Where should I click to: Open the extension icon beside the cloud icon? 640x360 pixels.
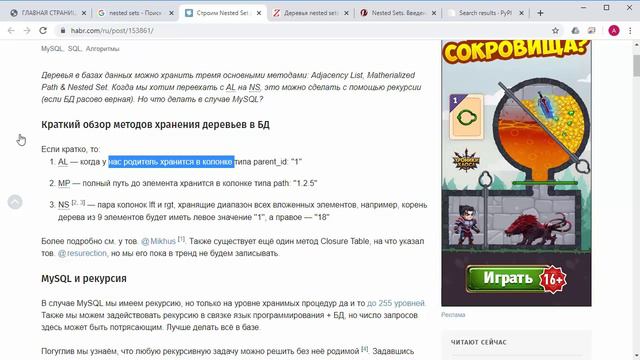click(591, 31)
